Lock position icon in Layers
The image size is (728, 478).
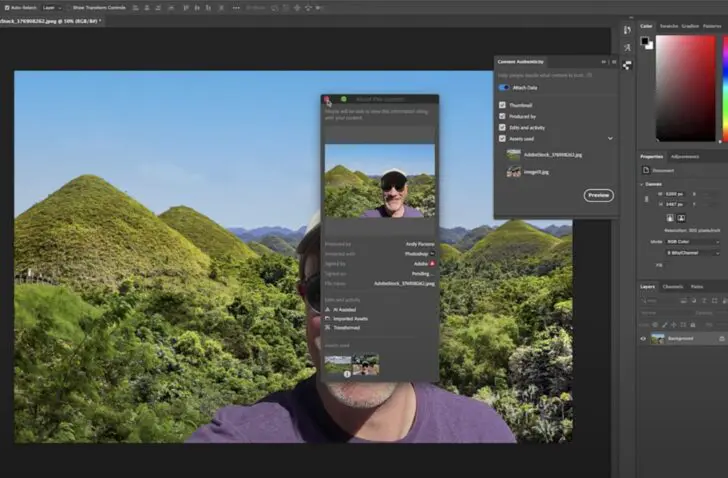pyautogui.click(x=674, y=325)
